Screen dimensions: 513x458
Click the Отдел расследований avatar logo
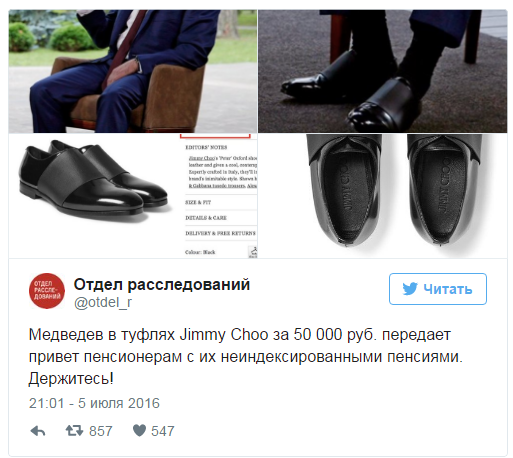click(x=47, y=291)
